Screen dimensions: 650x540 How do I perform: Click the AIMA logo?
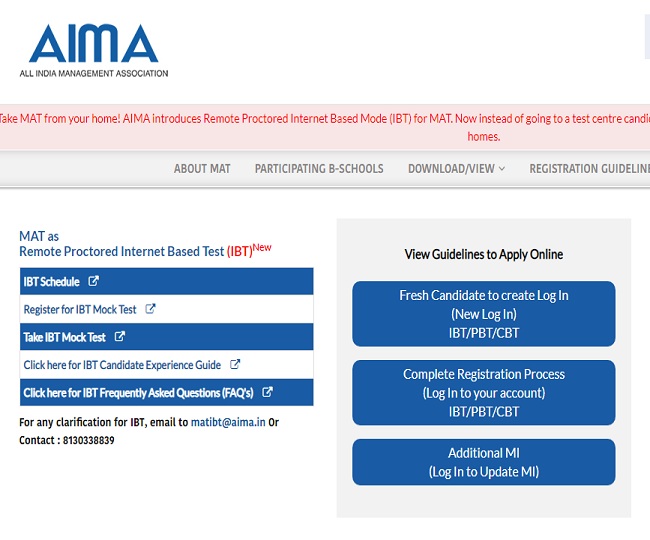coord(94,51)
